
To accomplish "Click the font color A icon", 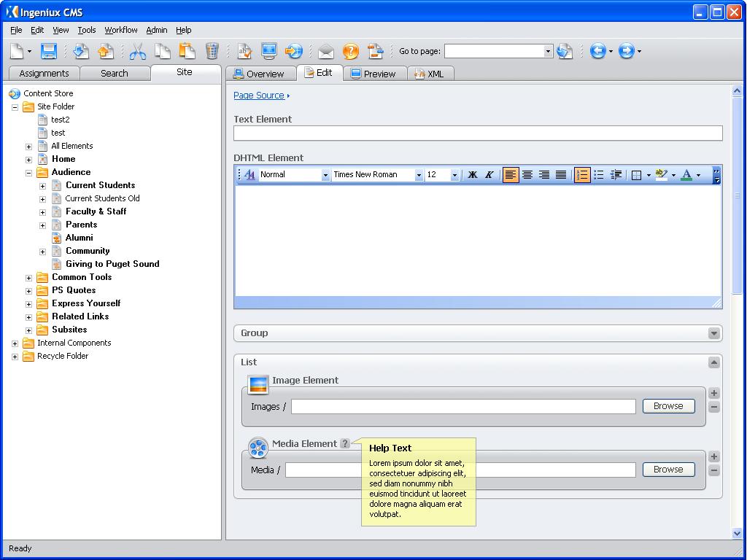I will coord(686,175).
